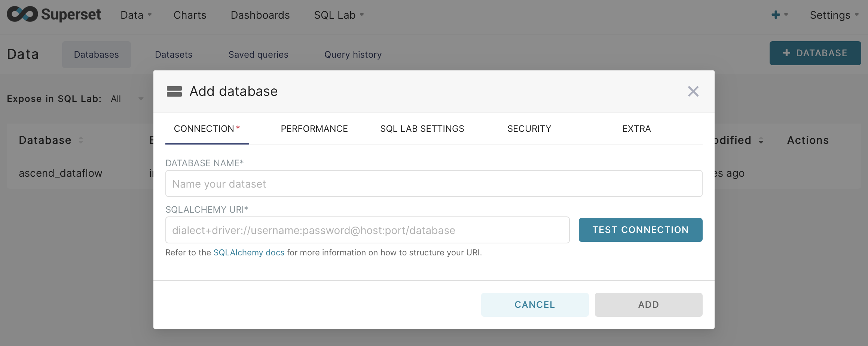Screen dimensions: 868x346
Task: Click the Superset infinity logo icon
Action: point(22,14)
